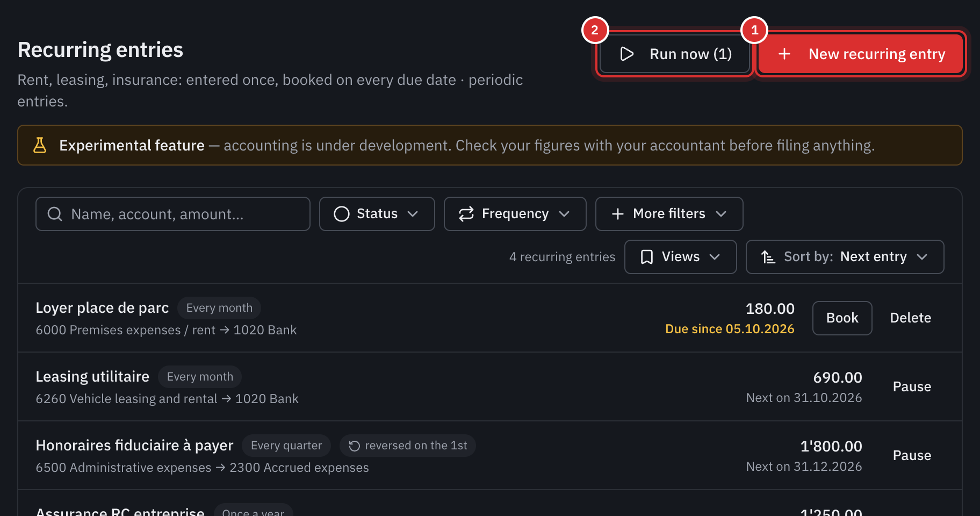980x516 pixels.
Task: Select Honoraires fiduciaire à payer title
Action: (134, 446)
